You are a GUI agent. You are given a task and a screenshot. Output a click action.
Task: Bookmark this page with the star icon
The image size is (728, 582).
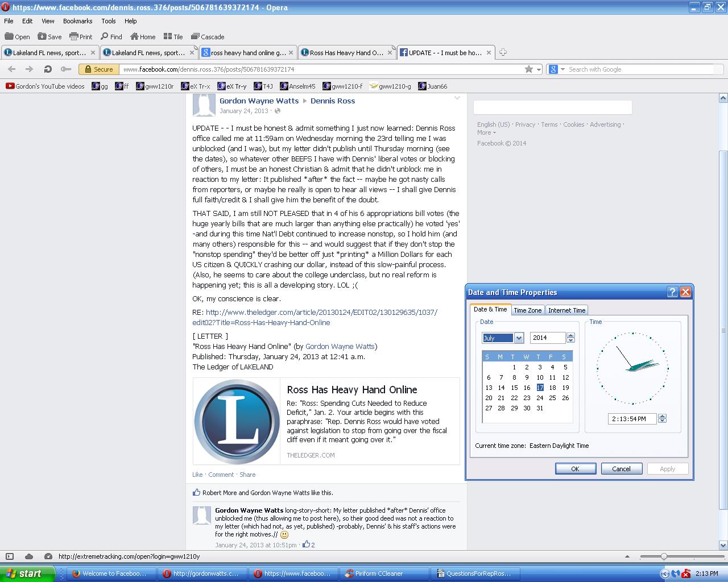(x=529, y=69)
